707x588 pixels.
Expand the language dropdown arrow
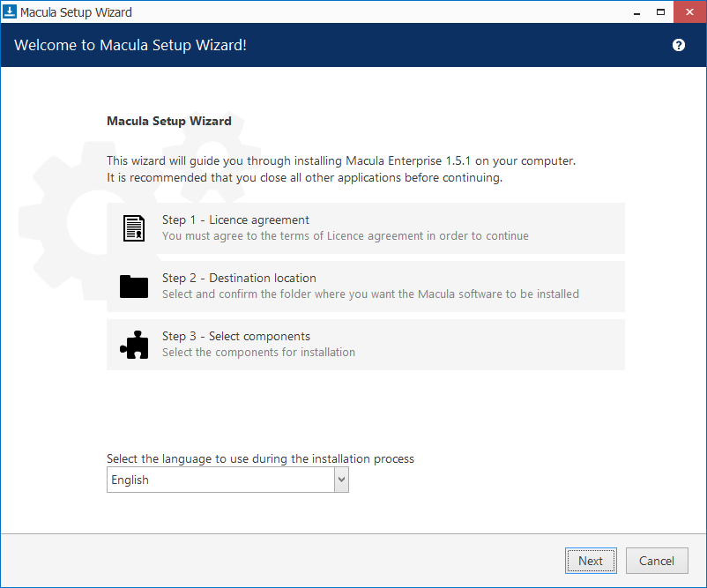(341, 480)
